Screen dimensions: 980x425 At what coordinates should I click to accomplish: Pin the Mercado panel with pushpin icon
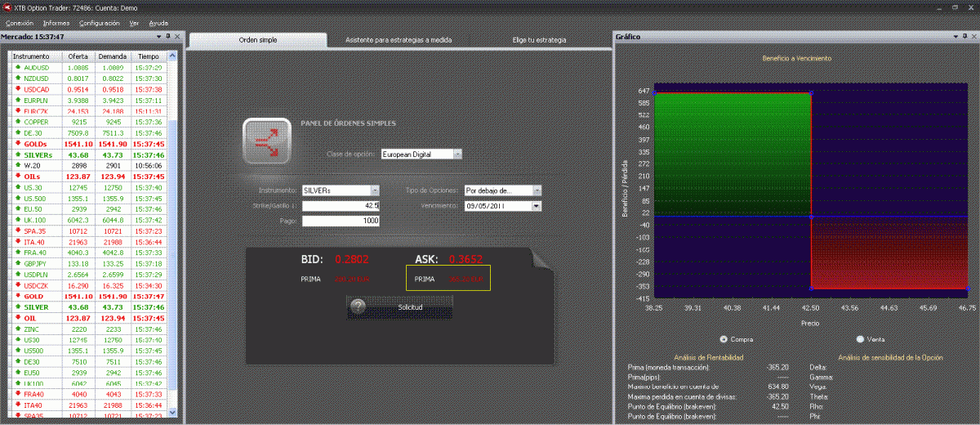tap(167, 37)
